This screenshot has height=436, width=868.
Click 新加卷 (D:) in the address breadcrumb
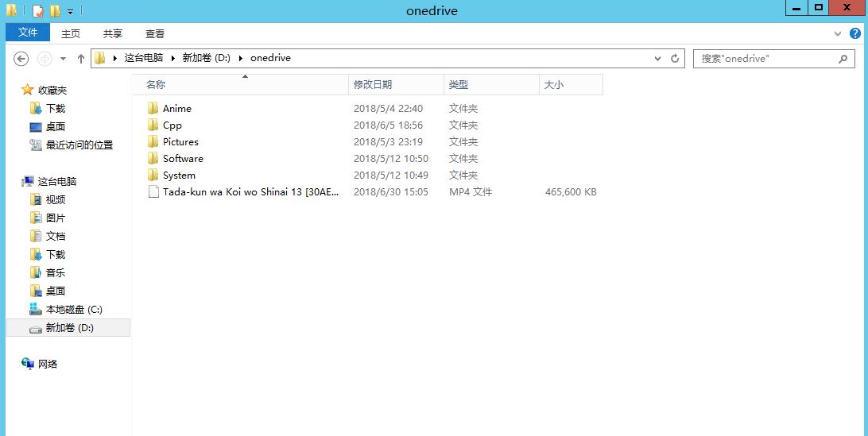(206, 58)
